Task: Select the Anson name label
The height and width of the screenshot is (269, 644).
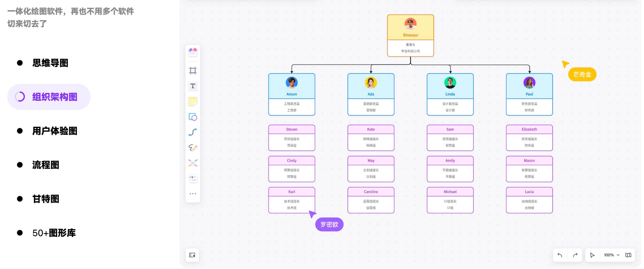Action: [x=292, y=94]
